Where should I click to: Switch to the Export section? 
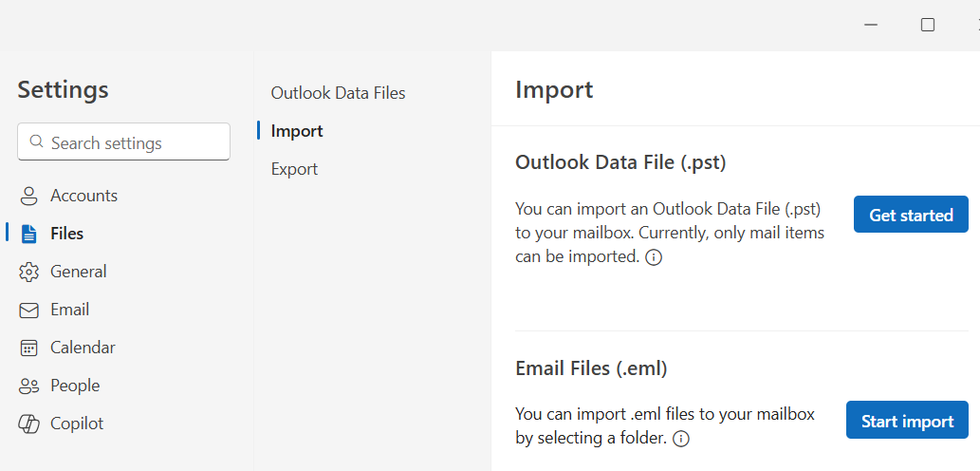pyautogui.click(x=294, y=169)
